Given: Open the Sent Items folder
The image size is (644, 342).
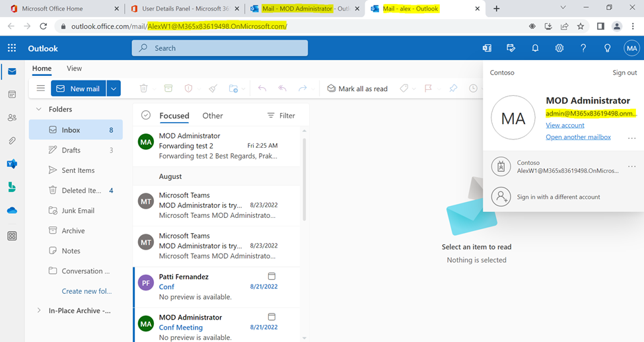Looking at the screenshot, I should pos(75,170).
